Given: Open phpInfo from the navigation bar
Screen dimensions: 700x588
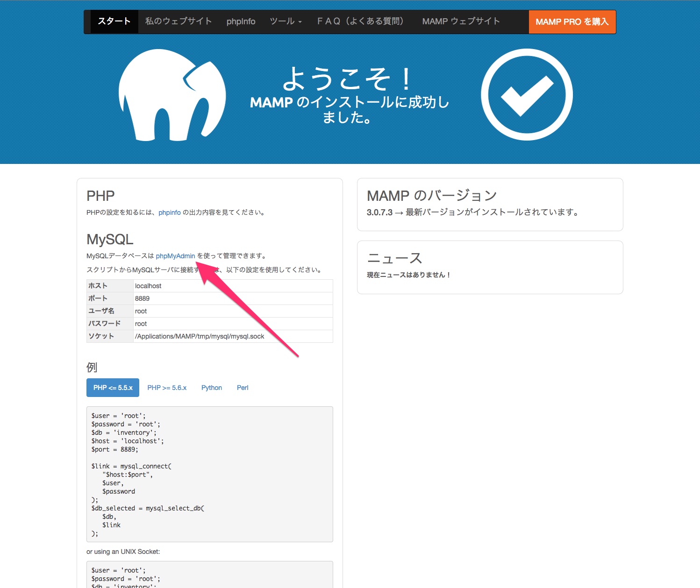Looking at the screenshot, I should [241, 21].
